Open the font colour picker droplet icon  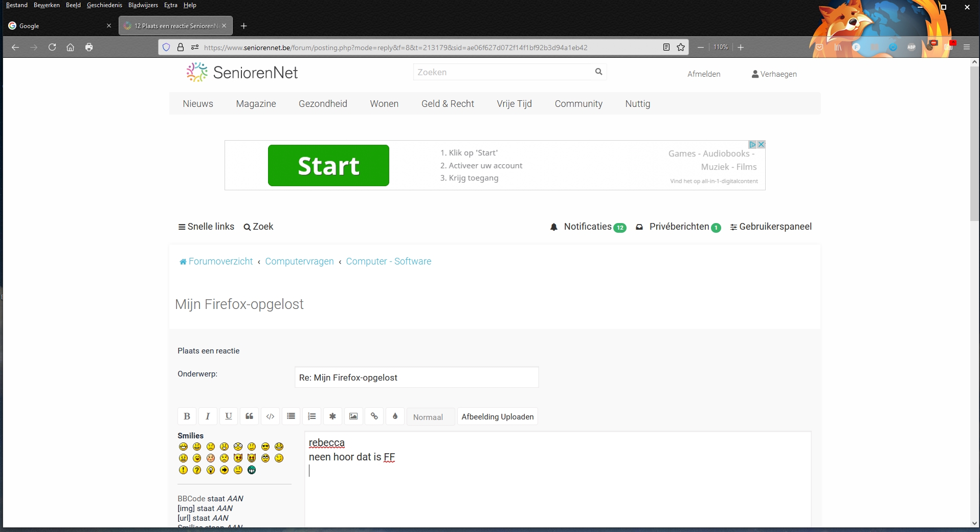(x=395, y=416)
